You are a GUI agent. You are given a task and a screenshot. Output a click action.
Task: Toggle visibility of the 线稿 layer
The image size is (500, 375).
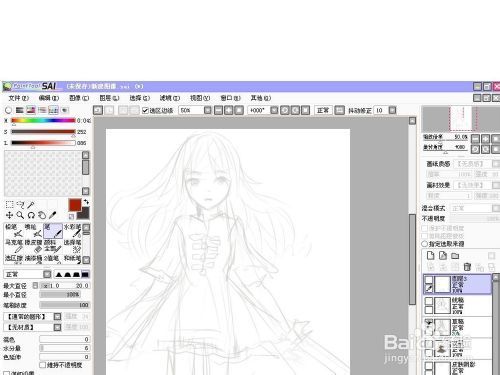[x=429, y=301]
